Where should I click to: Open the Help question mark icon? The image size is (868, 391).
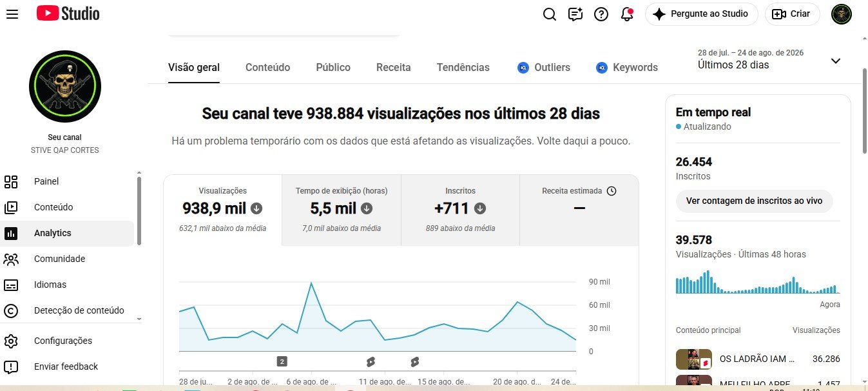tap(601, 14)
